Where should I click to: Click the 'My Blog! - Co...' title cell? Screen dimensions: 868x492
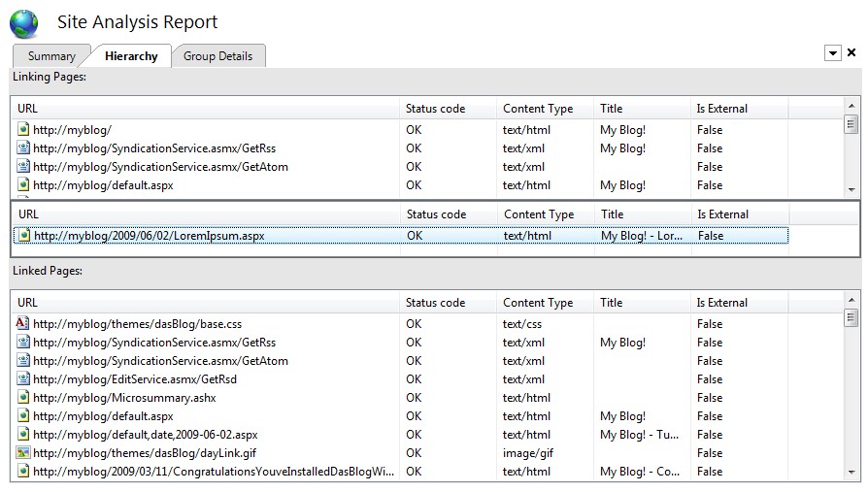click(640, 472)
